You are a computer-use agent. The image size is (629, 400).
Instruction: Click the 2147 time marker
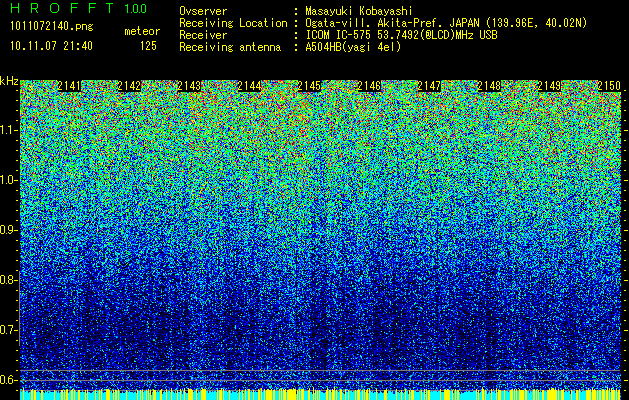[429, 86]
